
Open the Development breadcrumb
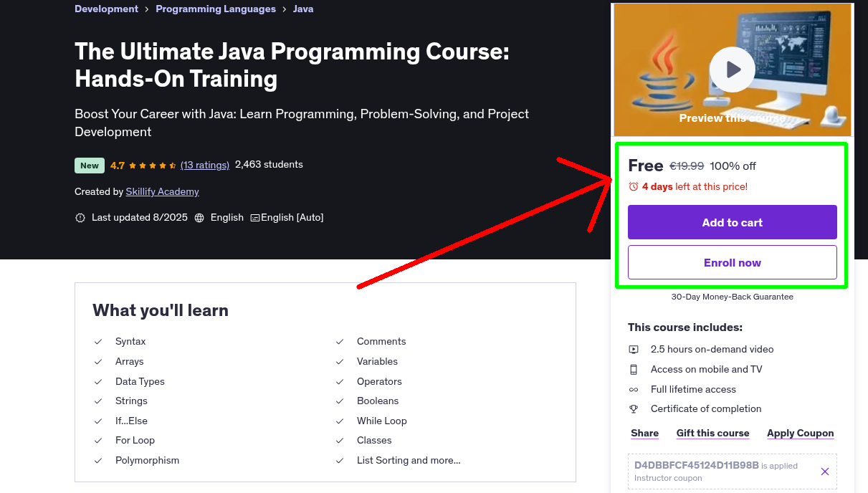[106, 9]
